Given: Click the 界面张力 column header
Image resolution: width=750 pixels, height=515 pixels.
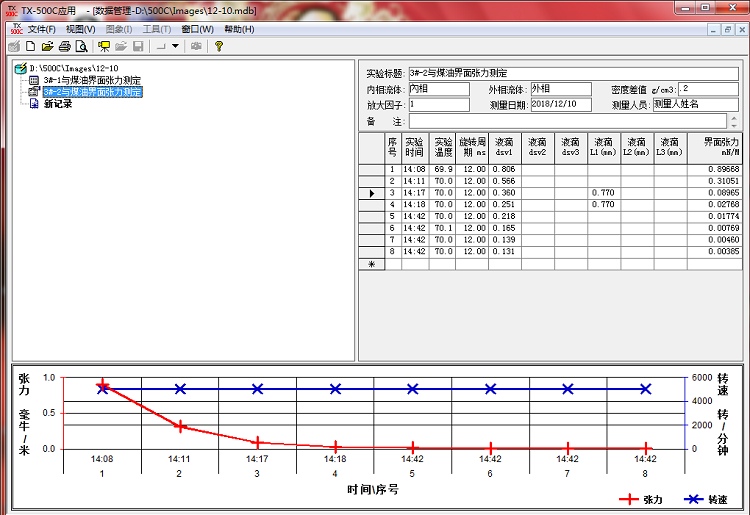Looking at the screenshot, I should point(720,147).
